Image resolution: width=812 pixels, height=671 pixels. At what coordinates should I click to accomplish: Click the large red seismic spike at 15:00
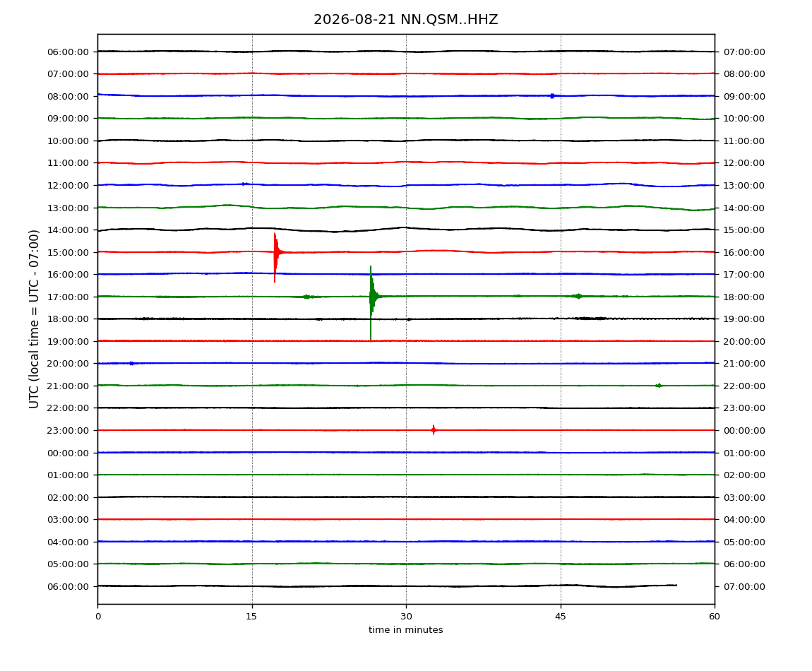tap(276, 257)
